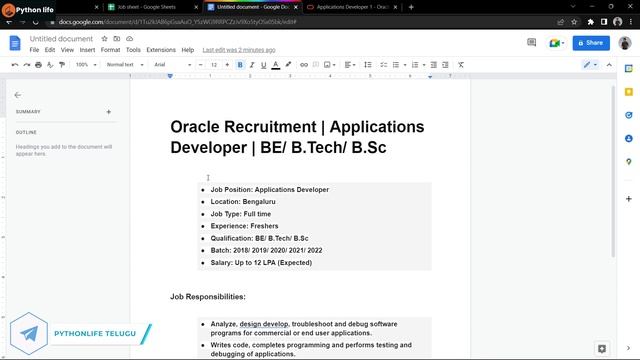The height and width of the screenshot is (360, 640).
Task: Open the Tools menu
Action: [x=133, y=50]
